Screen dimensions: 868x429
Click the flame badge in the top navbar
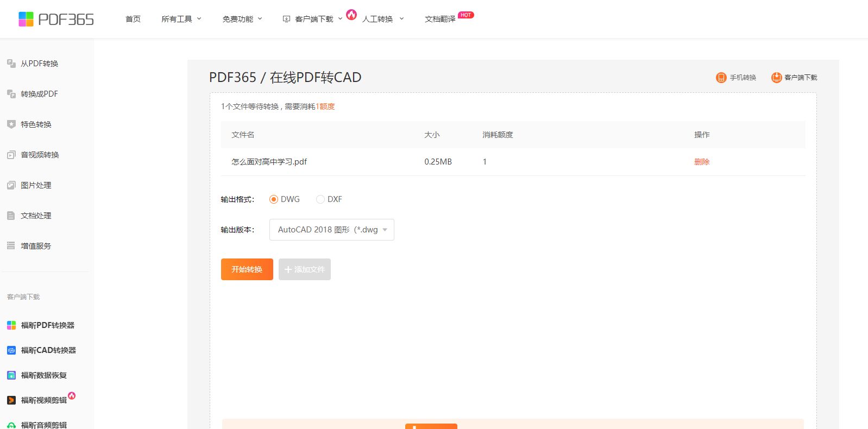click(x=351, y=15)
